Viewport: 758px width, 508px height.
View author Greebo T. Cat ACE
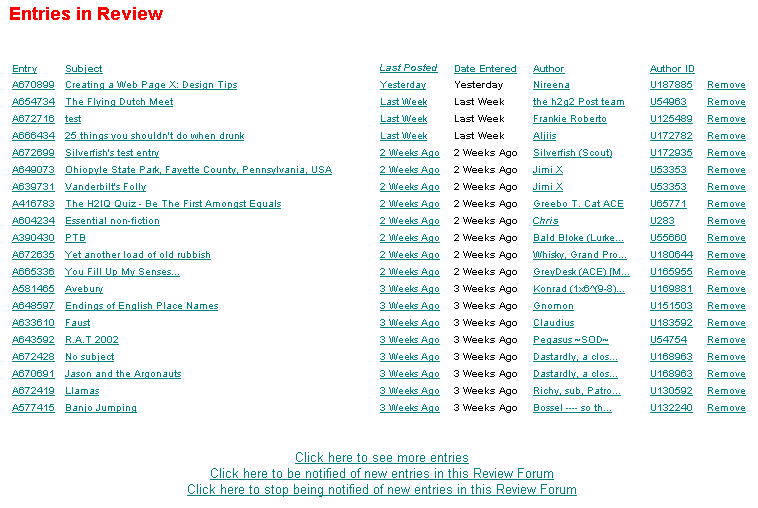[x=578, y=203]
